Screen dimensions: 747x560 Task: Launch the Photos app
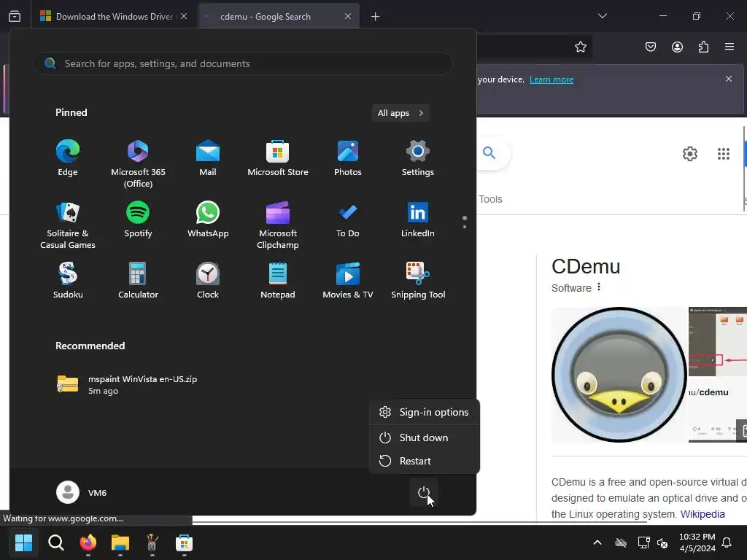[x=348, y=158]
